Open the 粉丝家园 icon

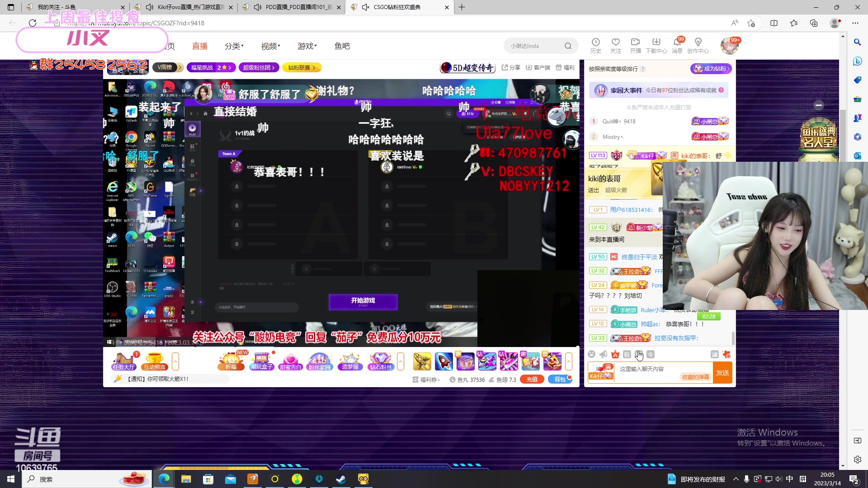click(320, 361)
